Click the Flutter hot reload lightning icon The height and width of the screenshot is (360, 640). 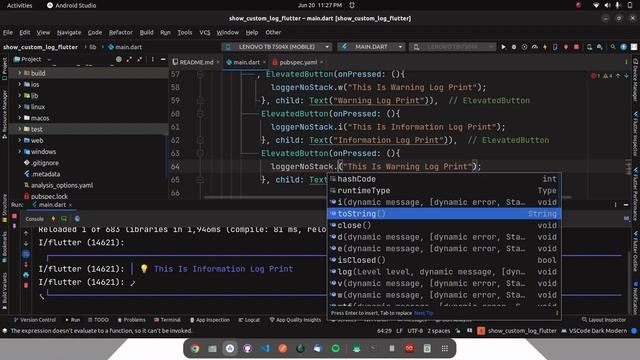point(545,47)
